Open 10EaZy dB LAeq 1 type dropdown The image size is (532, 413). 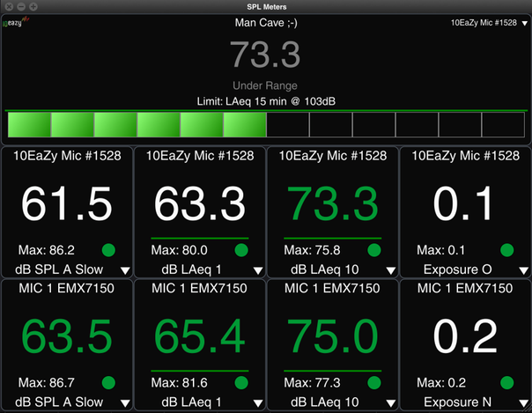click(257, 270)
